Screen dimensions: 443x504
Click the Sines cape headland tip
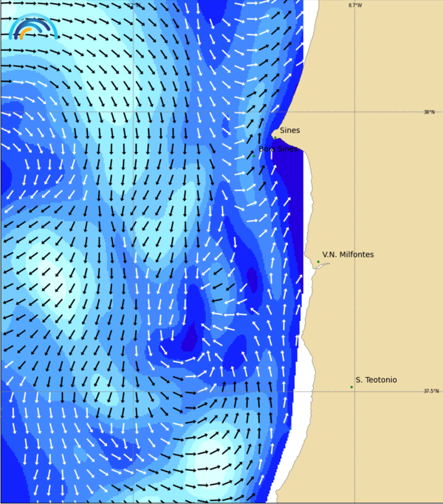click(x=273, y=134)
